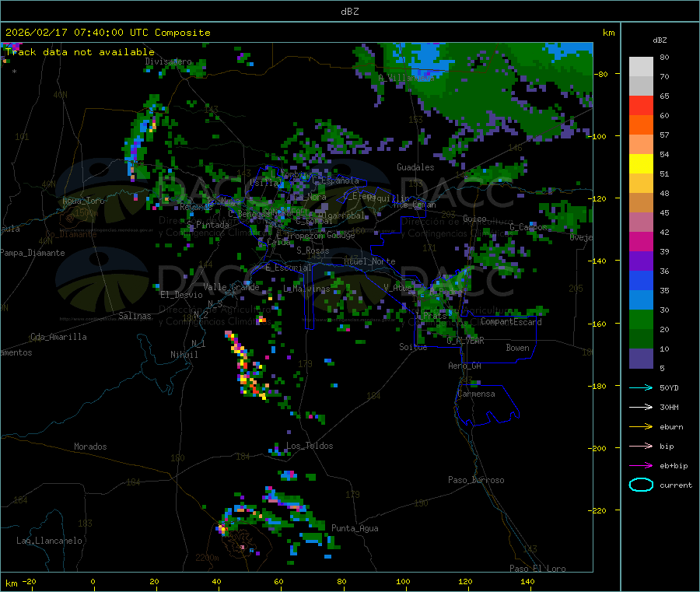The image size is (700, 592).
Task: Click the '140' km x-axis tick label
Action: (527, 582)
